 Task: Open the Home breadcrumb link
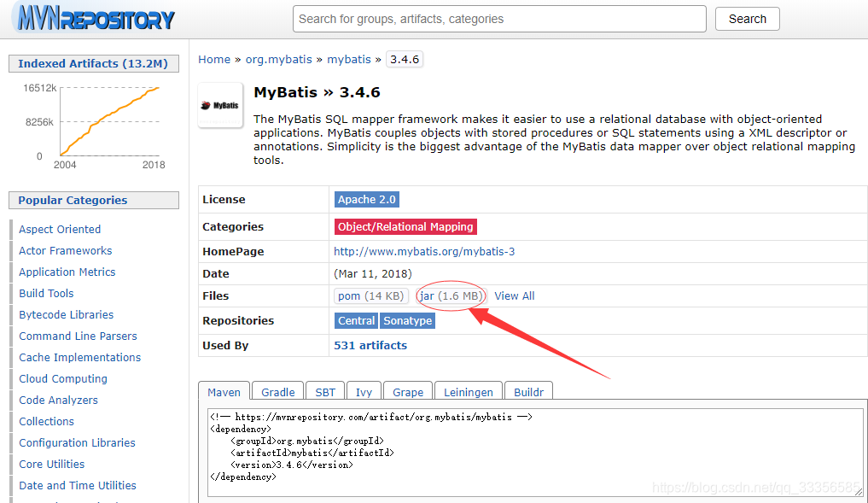coord(214,59)
